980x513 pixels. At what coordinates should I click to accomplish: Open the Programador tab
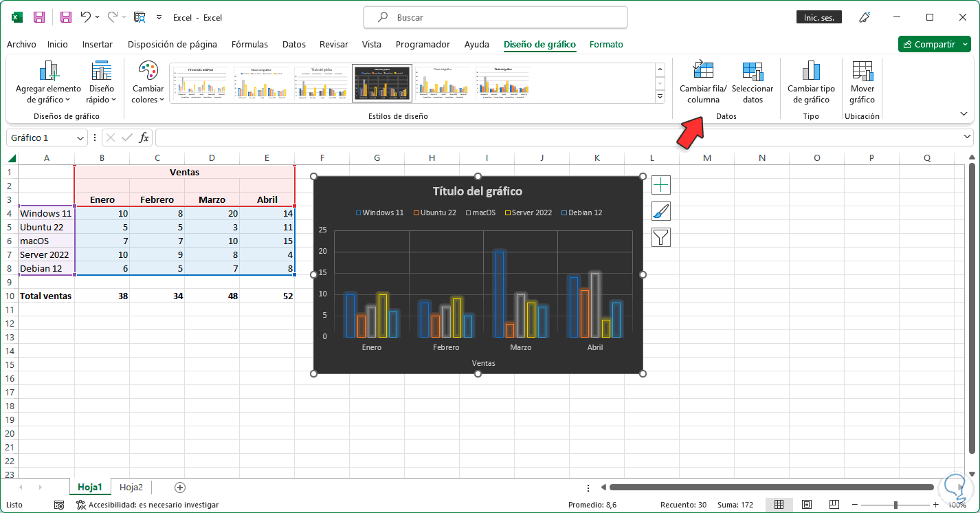423,44
